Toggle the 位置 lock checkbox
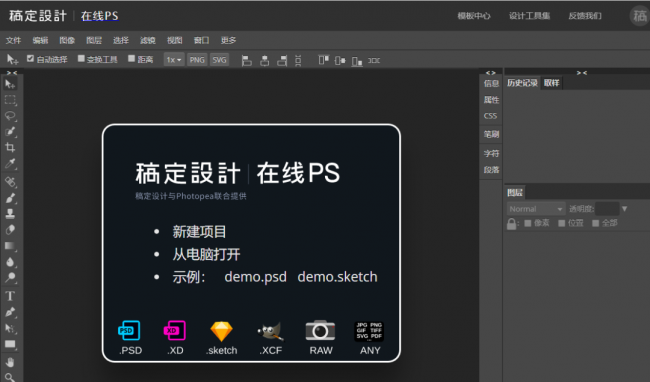The width and height of the screenshot is (650, 382). click(562, 223)
